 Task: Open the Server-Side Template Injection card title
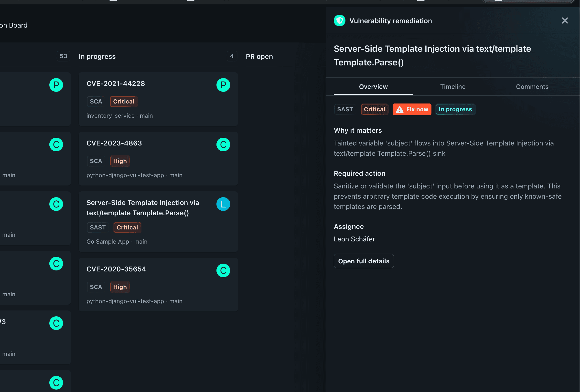pyautogui.click(x=143, y=208)
